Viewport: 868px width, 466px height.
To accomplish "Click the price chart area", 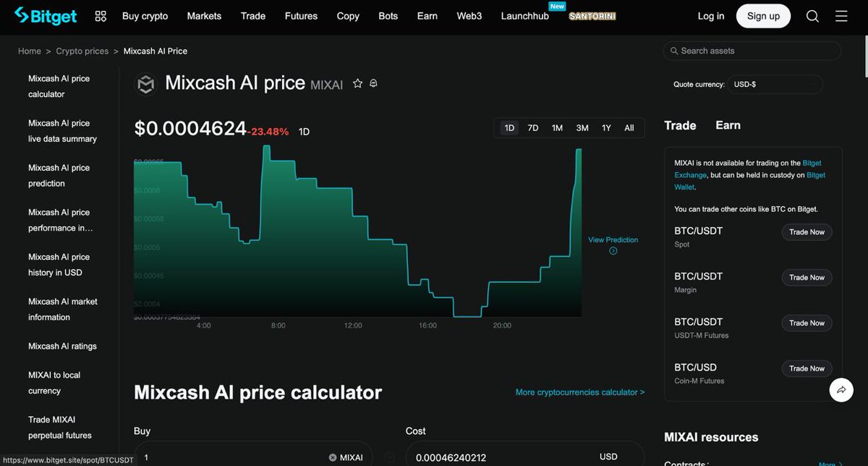I will [358, 232].
